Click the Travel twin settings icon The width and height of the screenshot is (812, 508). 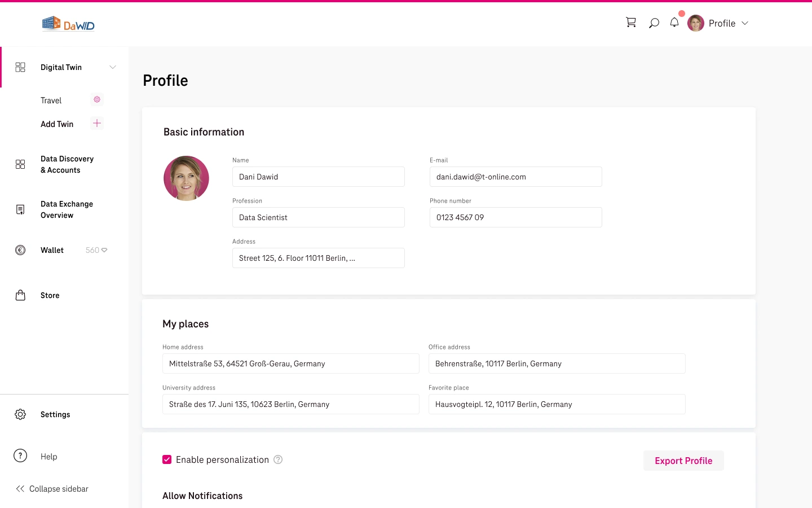pos(97,100)
